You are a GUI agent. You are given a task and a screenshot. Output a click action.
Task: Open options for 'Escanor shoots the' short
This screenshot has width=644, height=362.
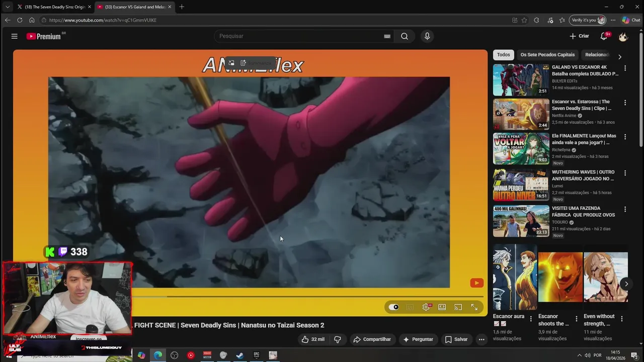point(576,319)
